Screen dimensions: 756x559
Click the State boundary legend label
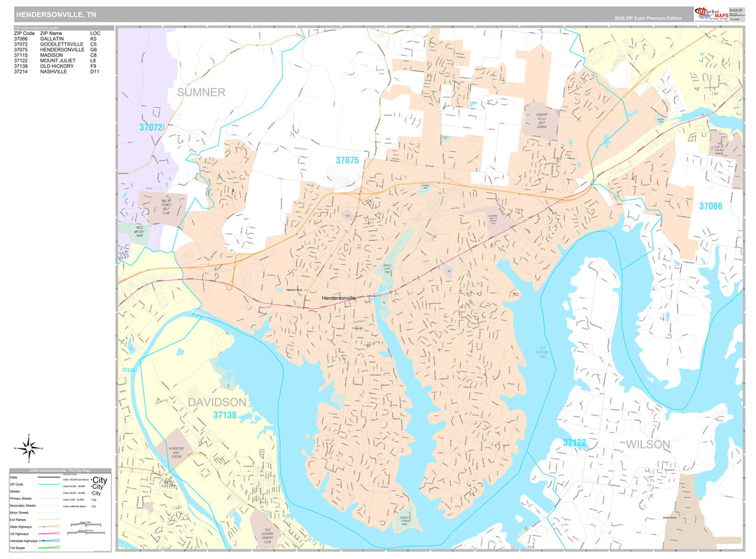13,478
